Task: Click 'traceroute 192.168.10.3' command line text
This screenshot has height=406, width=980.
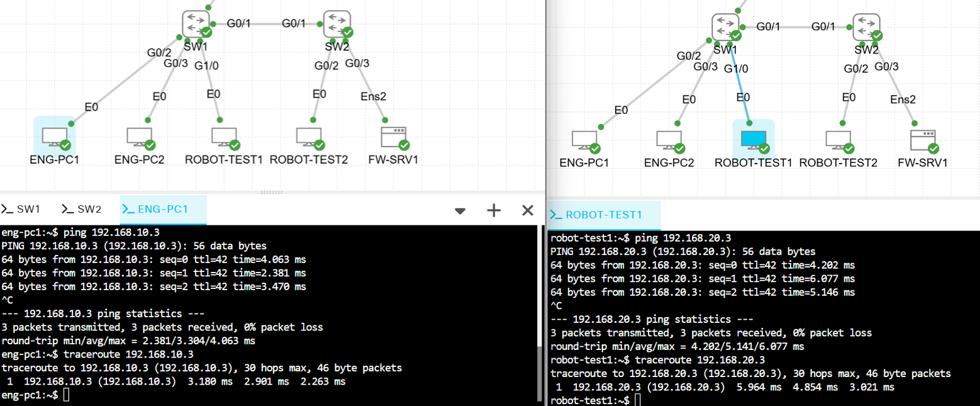Action: (129, 354)
